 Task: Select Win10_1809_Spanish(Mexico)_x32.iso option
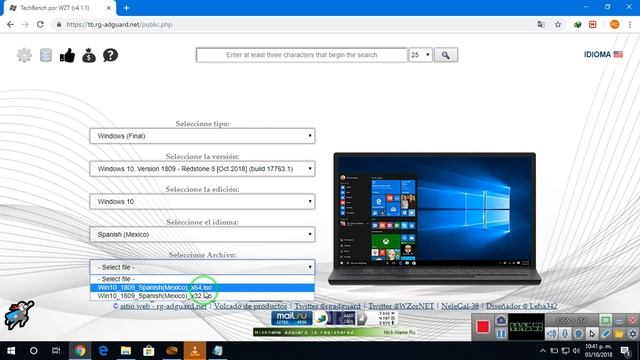click(x=202, y=296)
